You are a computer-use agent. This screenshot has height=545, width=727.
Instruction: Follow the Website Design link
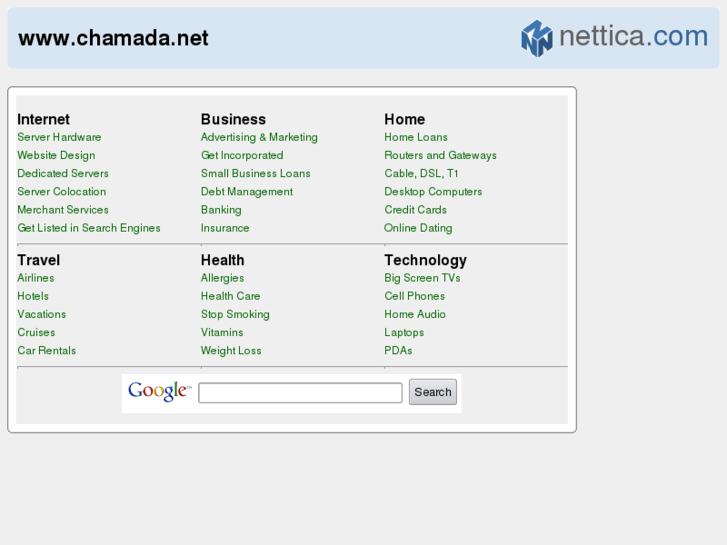[x=56, y=155]
